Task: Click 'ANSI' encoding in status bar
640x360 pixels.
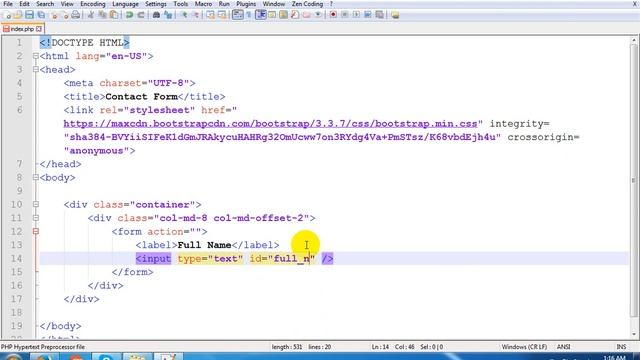Action: (x=563, y=347)
